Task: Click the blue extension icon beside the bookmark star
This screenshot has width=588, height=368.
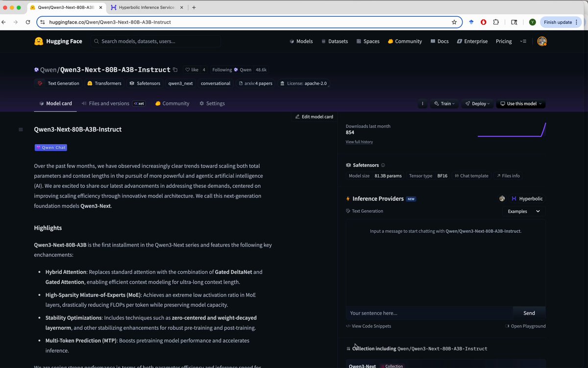Action: tap(471, 22)
